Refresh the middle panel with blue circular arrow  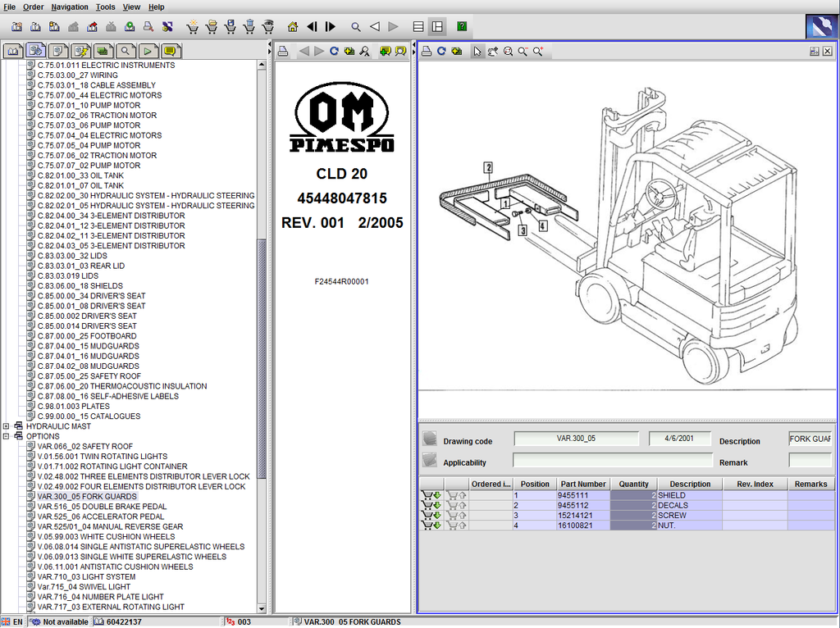coord(334,52)
